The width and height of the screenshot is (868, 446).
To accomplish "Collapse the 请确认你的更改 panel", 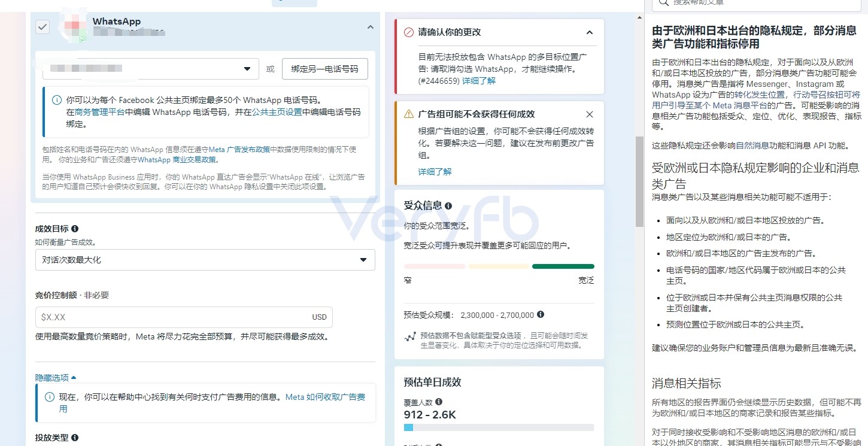I will (x=590, y=32).
